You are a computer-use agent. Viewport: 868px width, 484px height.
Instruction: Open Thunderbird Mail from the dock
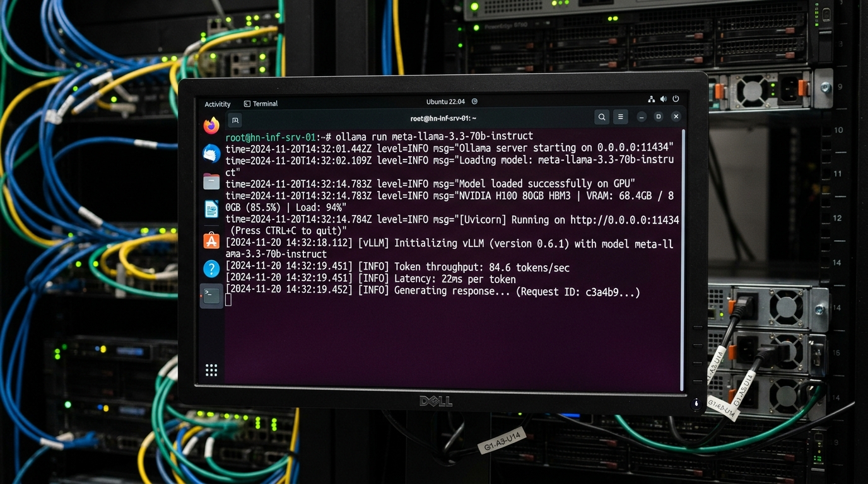(211, 153)
